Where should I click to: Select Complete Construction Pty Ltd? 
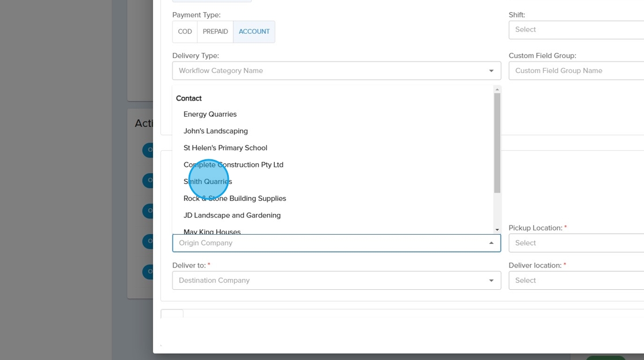(x=233, y=164)
